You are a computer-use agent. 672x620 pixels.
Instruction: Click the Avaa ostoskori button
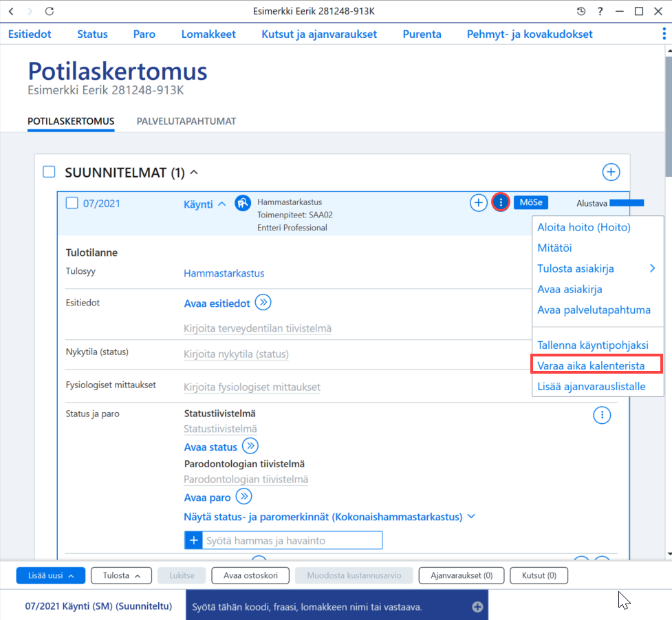pyautogui.click(x=250, y=575)
